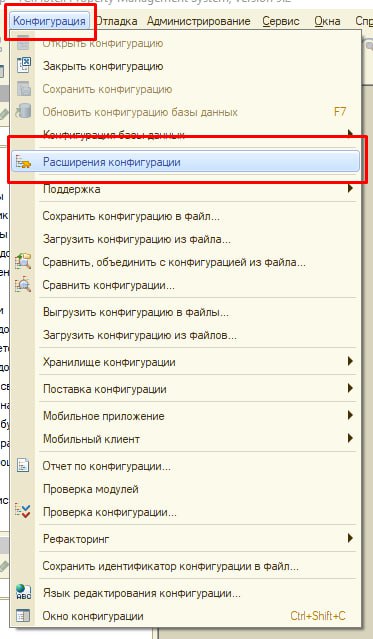Open Хранилище конфигурации submenu
The width and height of the screenshot is (373, 639).
(x=109, y=362)
